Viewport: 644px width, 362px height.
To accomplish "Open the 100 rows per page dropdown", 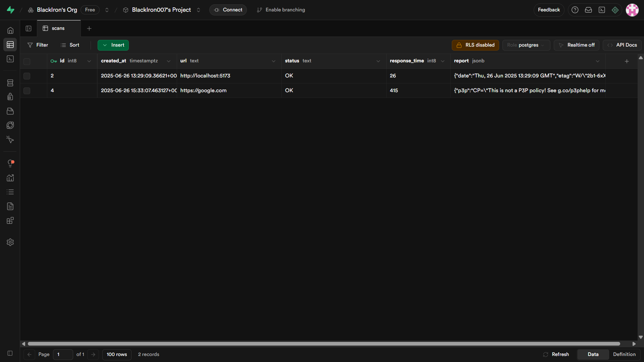I will click(117, 354).
